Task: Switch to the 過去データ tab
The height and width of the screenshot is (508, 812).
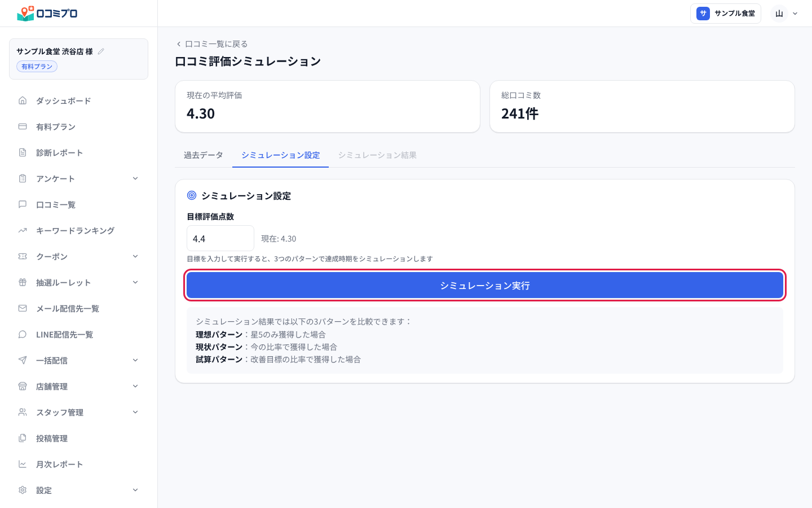Action: pyautogui.click(x=204, y=155)
